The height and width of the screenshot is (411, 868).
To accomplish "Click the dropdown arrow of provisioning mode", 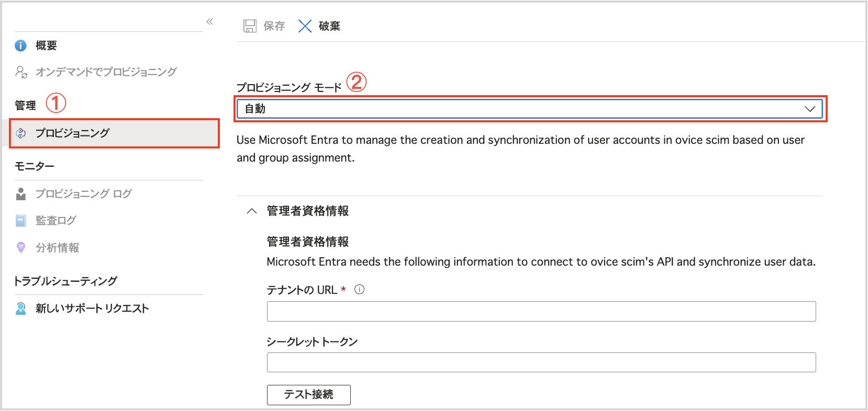I will [x=810, y=109].
